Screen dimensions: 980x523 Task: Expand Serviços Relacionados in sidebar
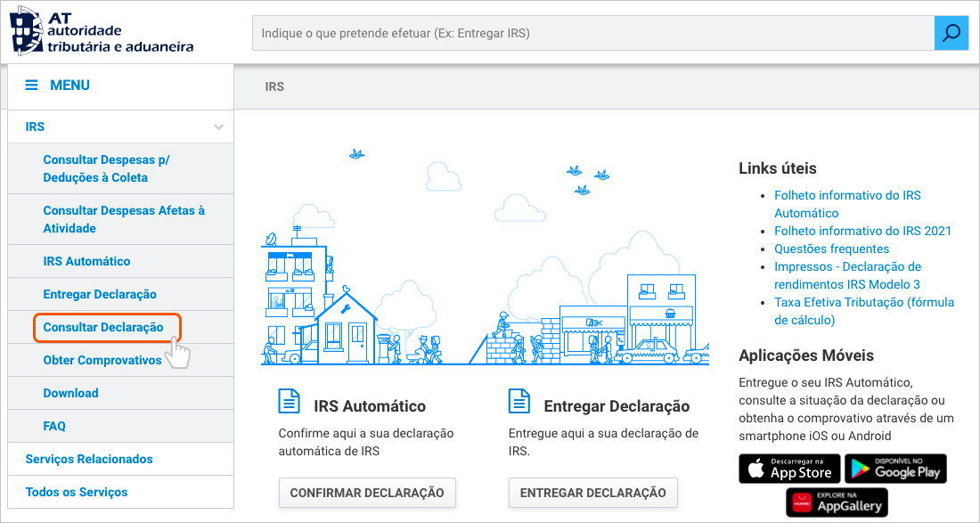click(89, 459)
